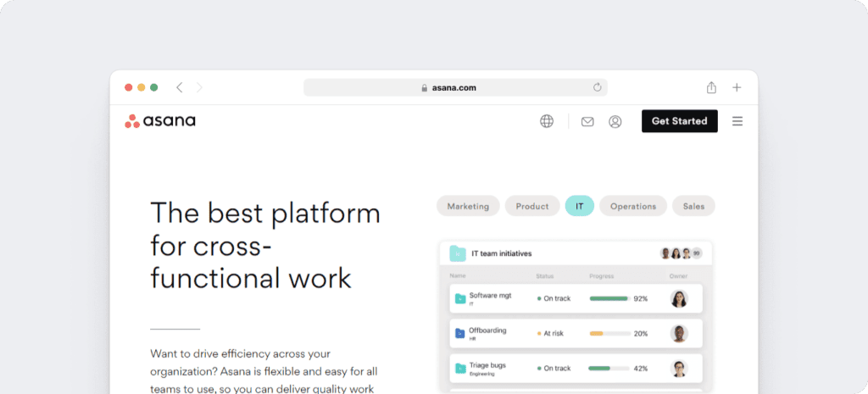
Task: Click the IT team initiatives title
Action: (x=502, y=253)
